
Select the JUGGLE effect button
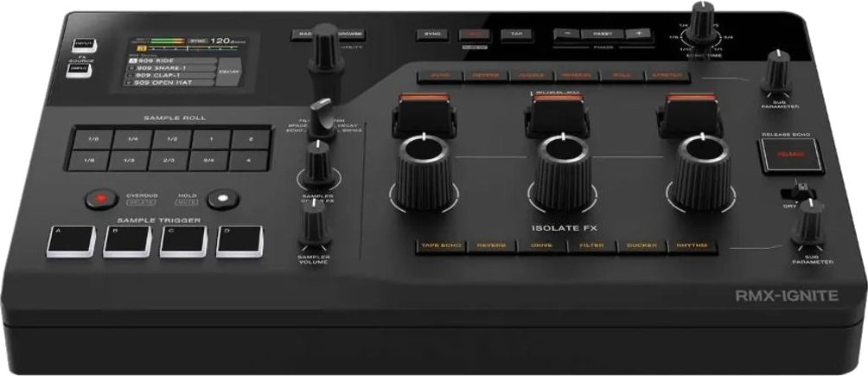(x=532, y=76)
